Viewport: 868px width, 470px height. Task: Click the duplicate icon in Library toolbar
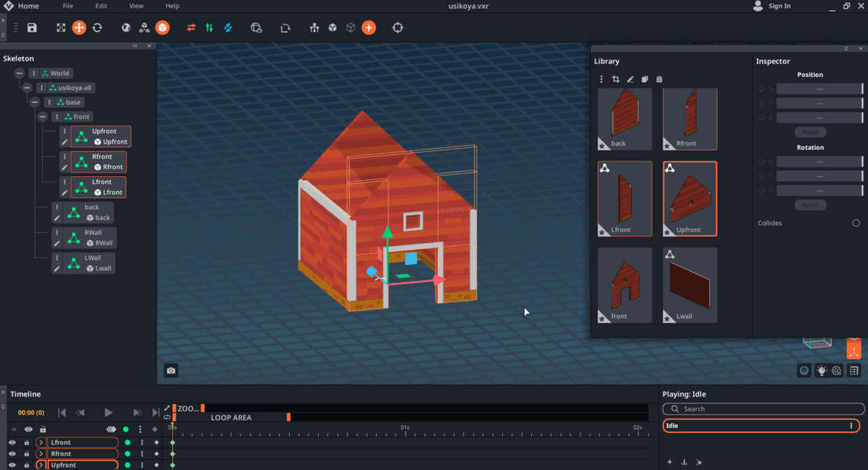645,79
